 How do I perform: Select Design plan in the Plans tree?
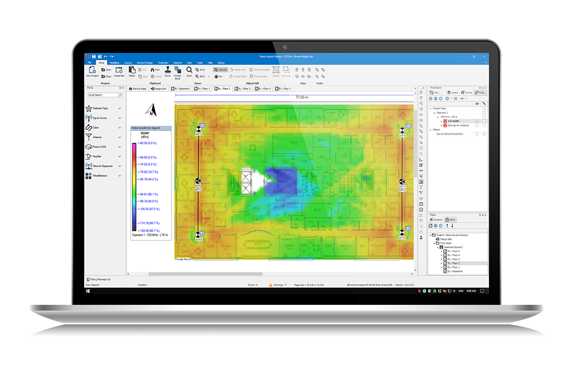coord(444,239)
